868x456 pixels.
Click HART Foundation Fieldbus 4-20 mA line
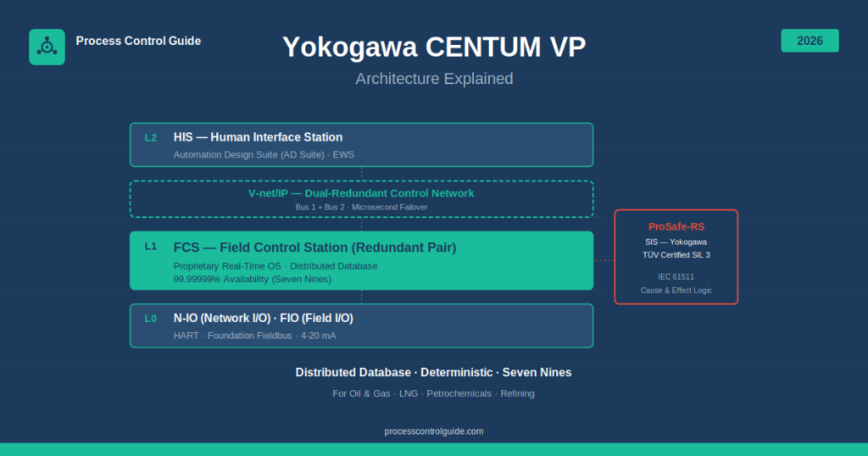254,336
